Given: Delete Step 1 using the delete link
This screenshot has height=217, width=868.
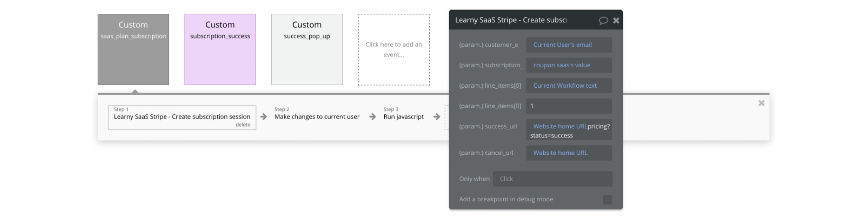Looking at the screenshot, I should 243,125.
